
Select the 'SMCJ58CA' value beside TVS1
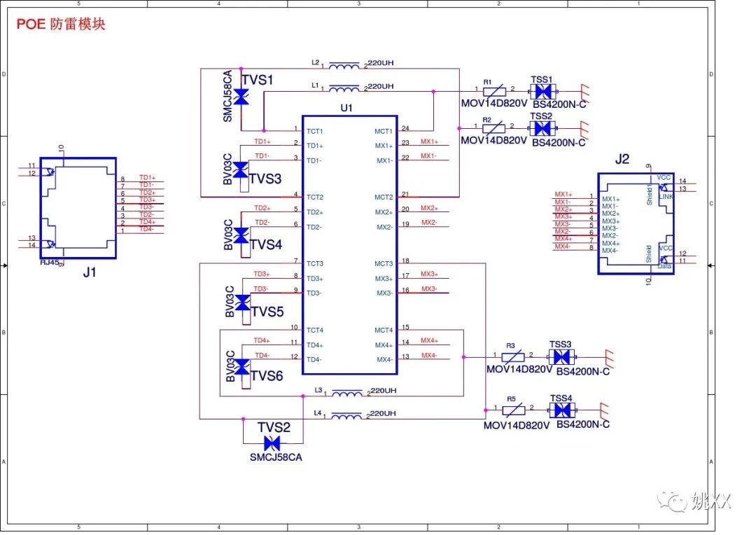coord(227,96)
